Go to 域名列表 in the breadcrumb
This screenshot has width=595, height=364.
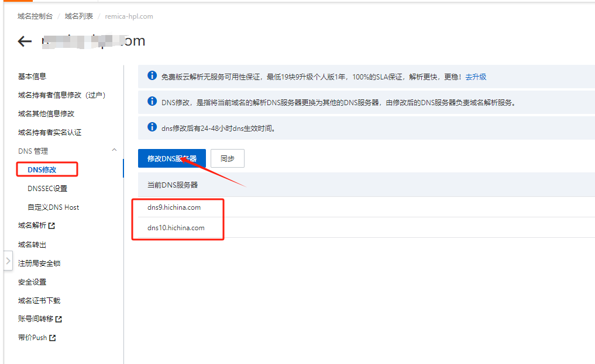tap(78, 16)
